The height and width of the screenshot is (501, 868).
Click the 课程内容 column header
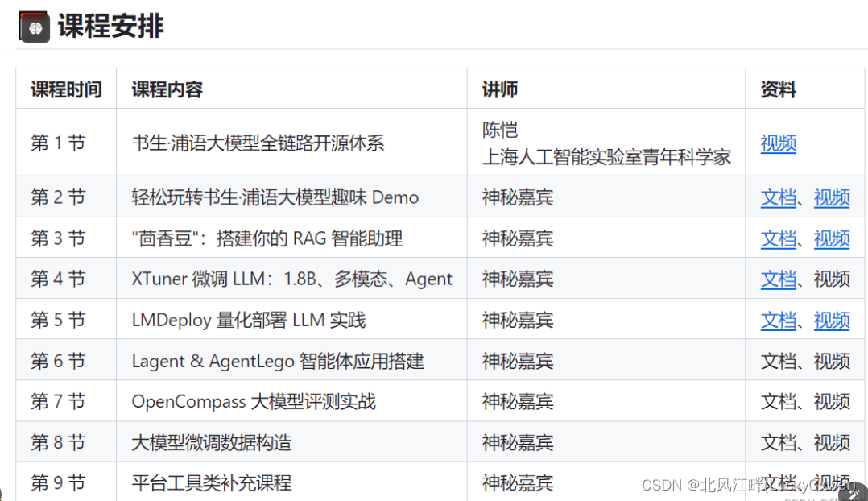[x=167, y=89]
